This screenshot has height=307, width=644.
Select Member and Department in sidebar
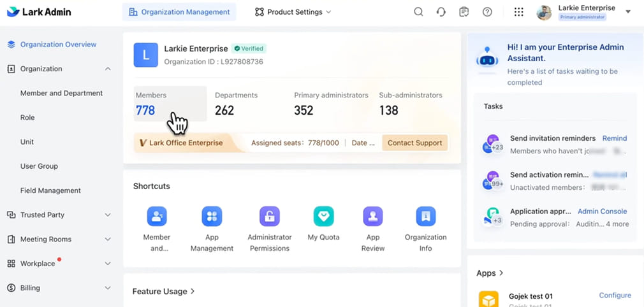pos(61,93)
